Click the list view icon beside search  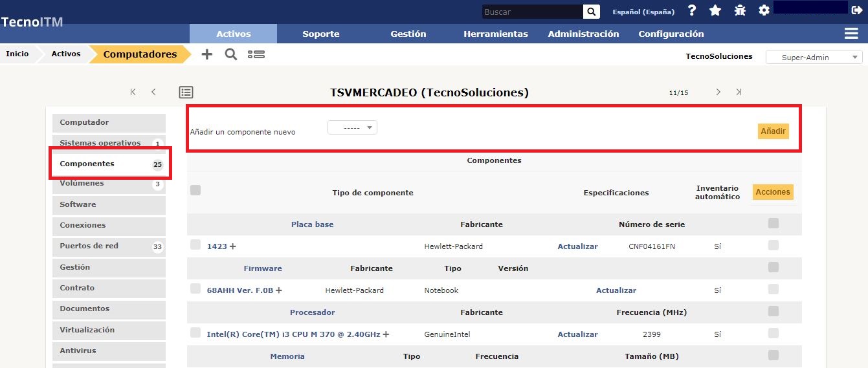pyautogui.click(x=256, y=54)
